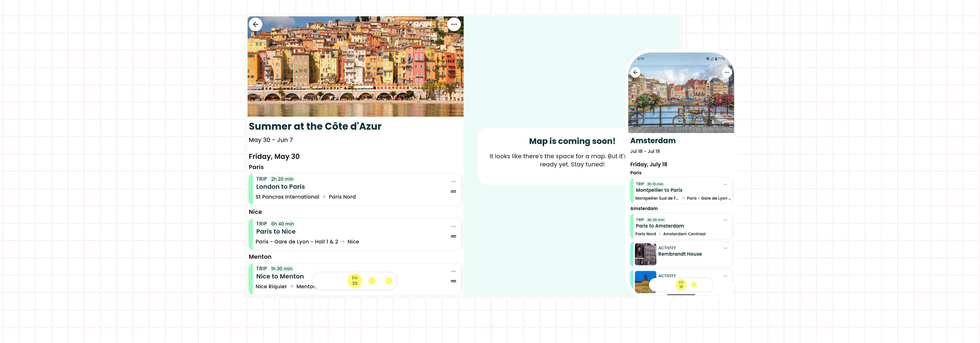Click the Jul 18 - Jul 19 dates
Image resolution: width=980 pixels, height=343 pixels.
tap(645, 151)
